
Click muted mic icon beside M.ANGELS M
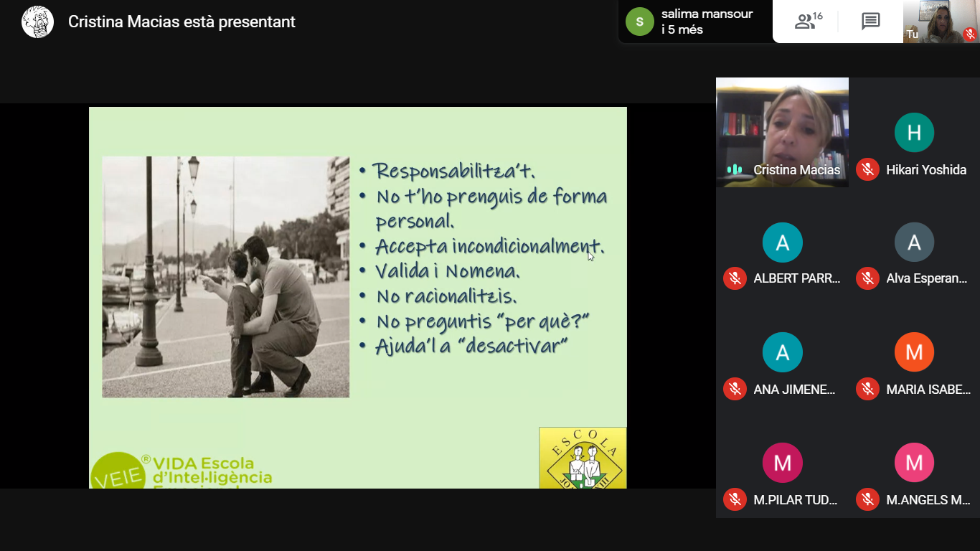pos(867,499)
